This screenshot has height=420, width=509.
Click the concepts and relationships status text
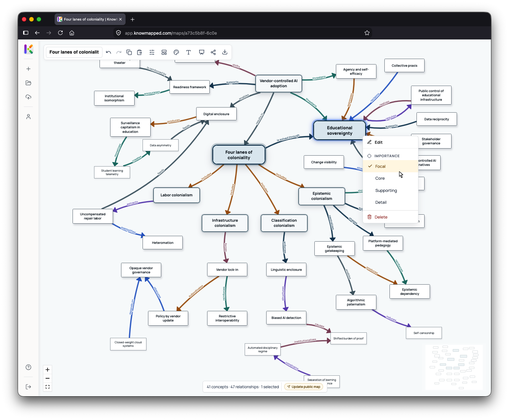coord(243,387)
